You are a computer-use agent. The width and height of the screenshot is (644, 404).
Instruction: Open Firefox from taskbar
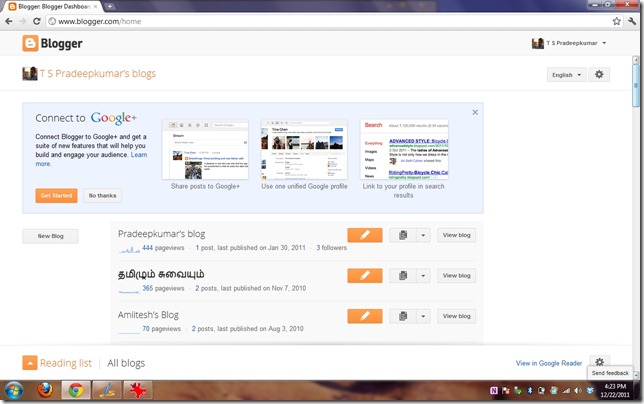point(45,390)
